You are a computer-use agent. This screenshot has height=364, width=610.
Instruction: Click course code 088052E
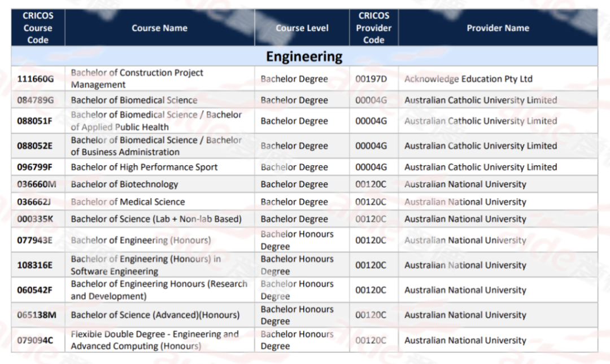(x=34, y=146)
